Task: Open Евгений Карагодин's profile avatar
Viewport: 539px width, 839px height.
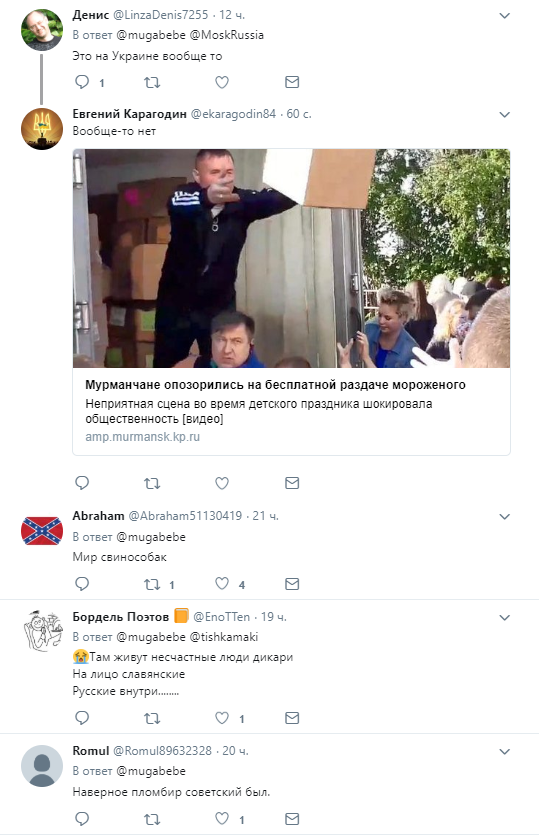Action: coord(42,129)
